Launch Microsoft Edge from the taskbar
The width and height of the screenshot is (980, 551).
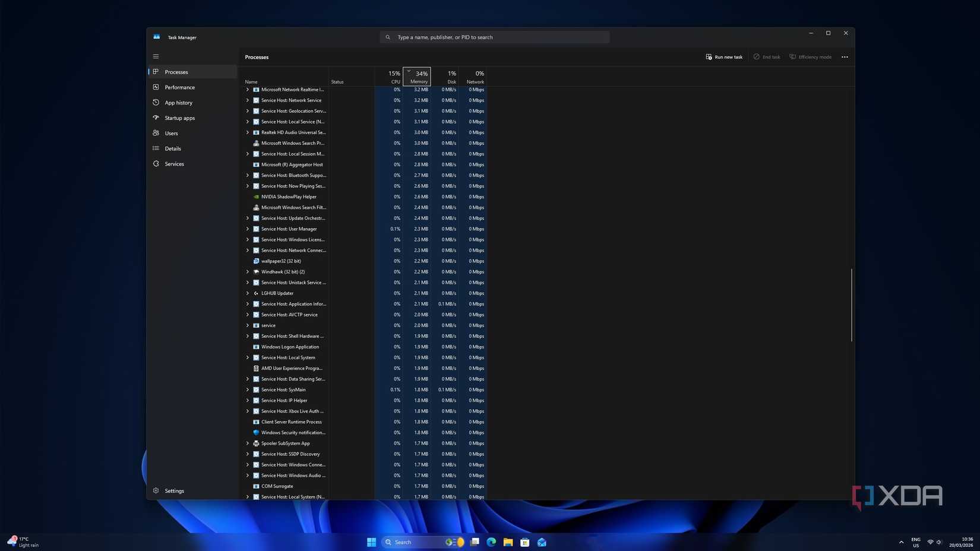pyautogui.click(x=491, y=542)
